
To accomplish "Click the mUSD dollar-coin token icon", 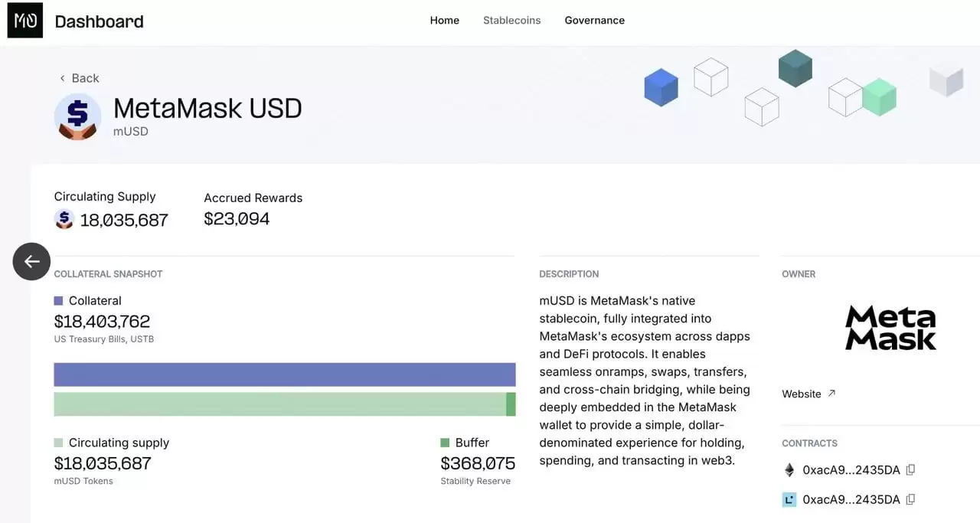I will coord(77,116).
